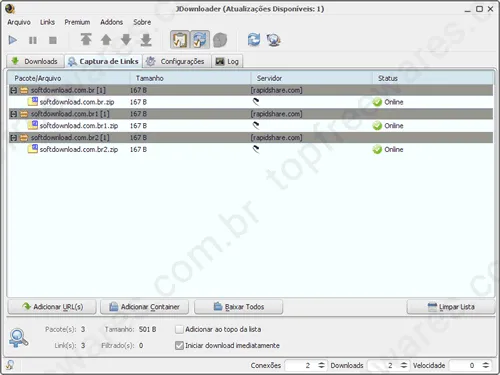Click the status bar icon at bottom left
Viewport: 500px width, 375px height.
pyautogui.click(x=10, y=365)
